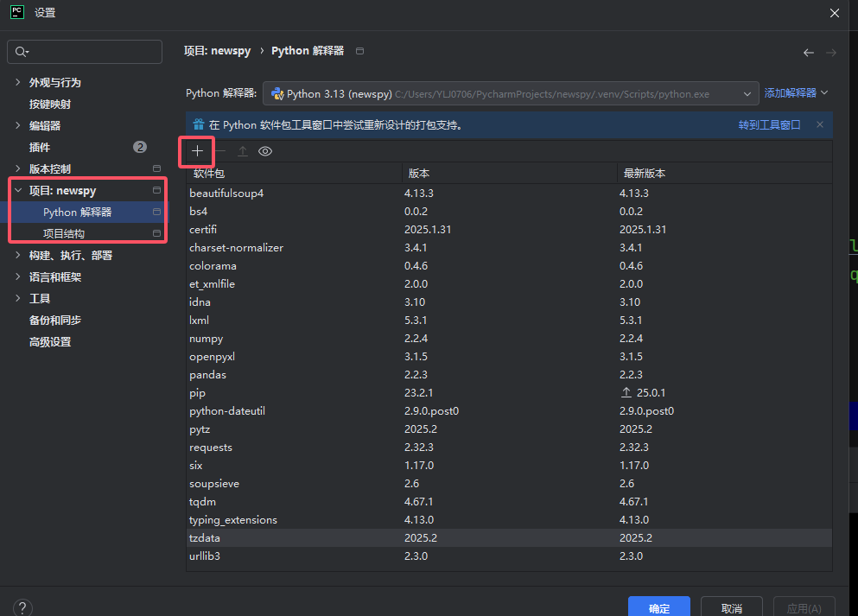Image resolution: width=858 pixels, height=616 pixels.
Task: Select the et_xmlfile package row
Action: tap(510, 284)
